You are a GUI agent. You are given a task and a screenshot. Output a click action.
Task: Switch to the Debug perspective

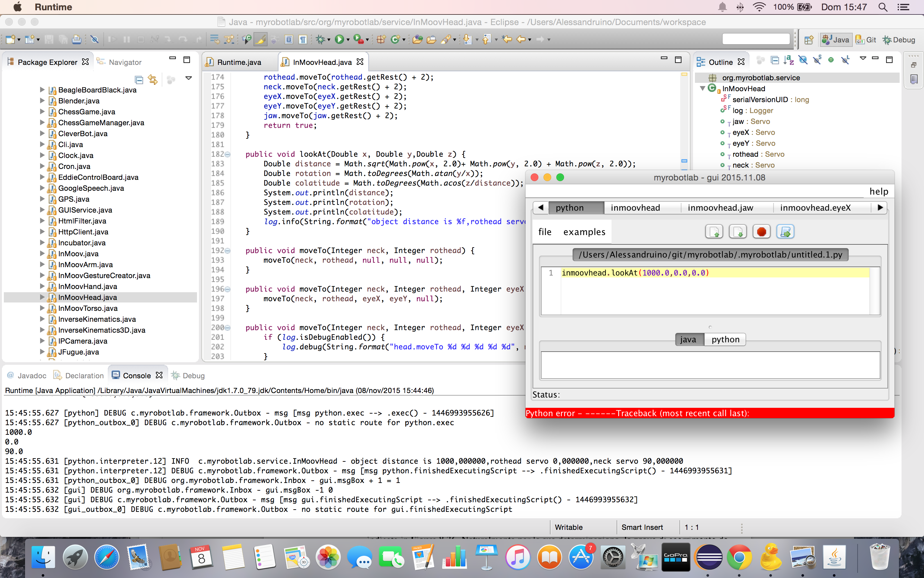pos(899,40)
